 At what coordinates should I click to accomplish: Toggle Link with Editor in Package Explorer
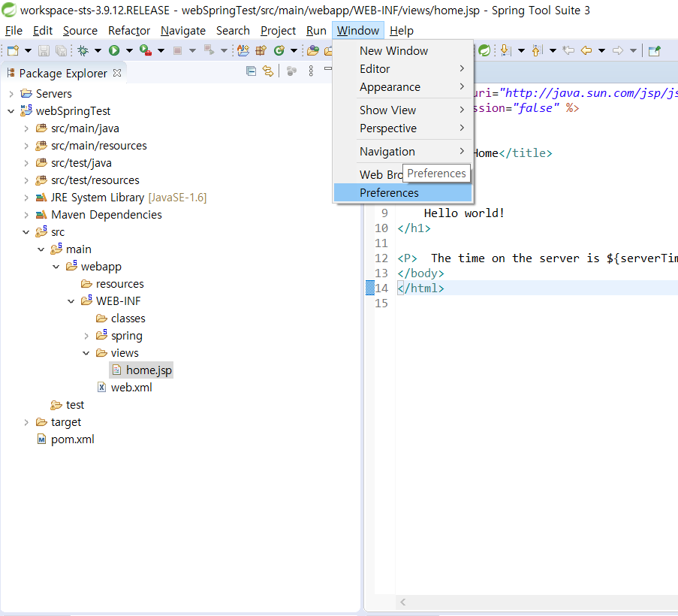(x=268, y=71)
